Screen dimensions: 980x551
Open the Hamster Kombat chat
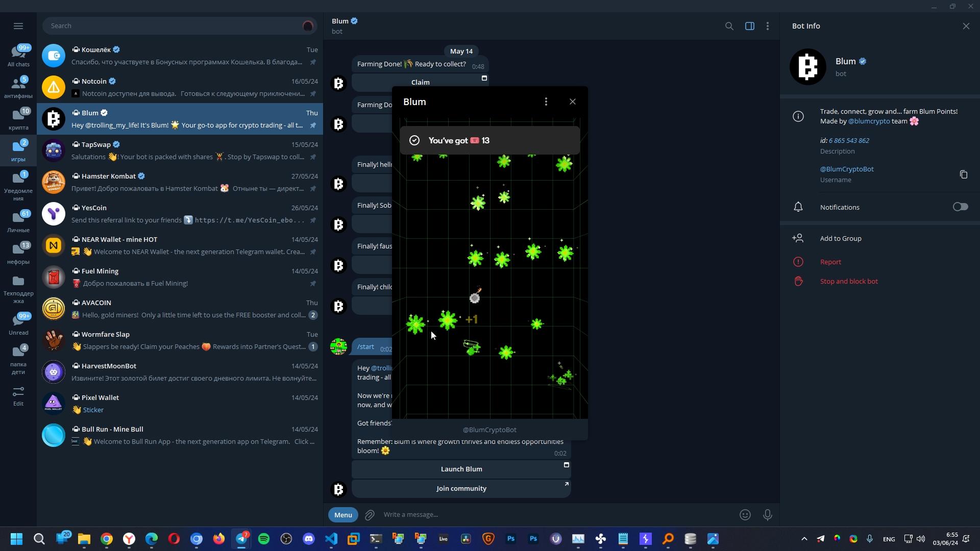180,182
